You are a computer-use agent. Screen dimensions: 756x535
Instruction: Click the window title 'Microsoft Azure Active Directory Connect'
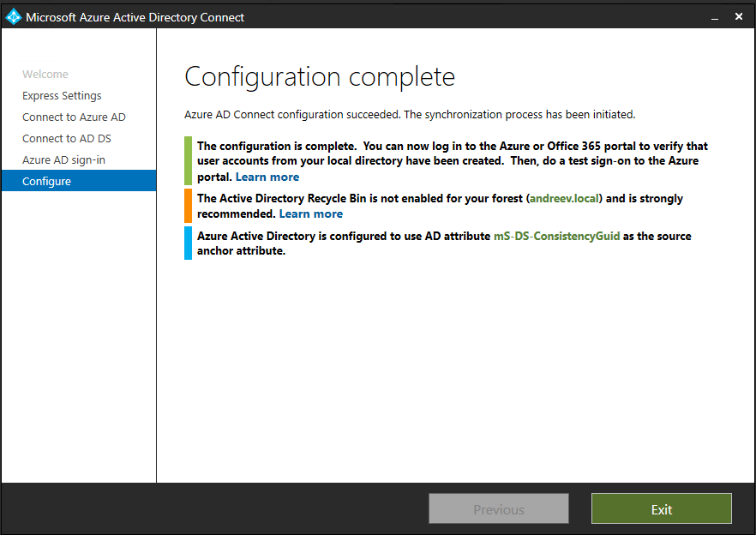click(x=135, y=17)
